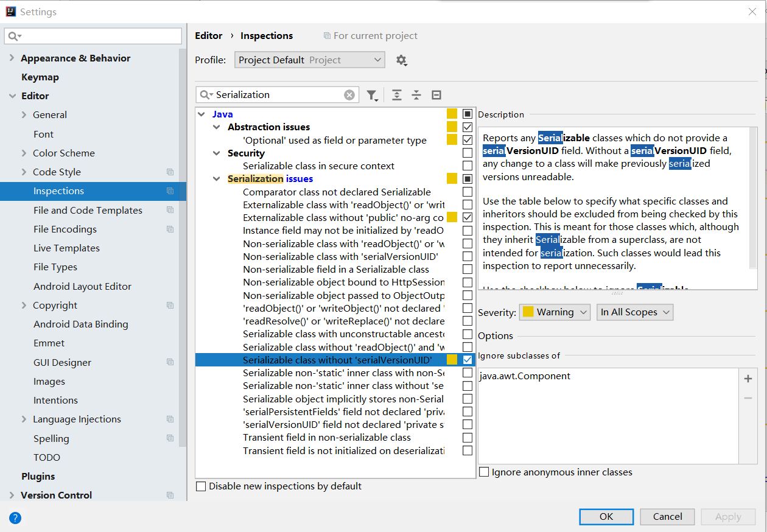Expand all inspection tree nodes
The width and height of the screenshot is (767, 532).
(396, 95)
